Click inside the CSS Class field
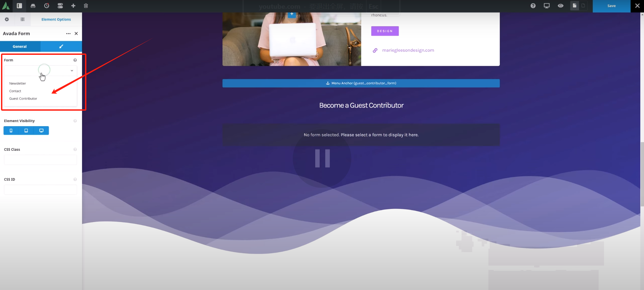The image size is (644, 290). (x=40, y=160)
